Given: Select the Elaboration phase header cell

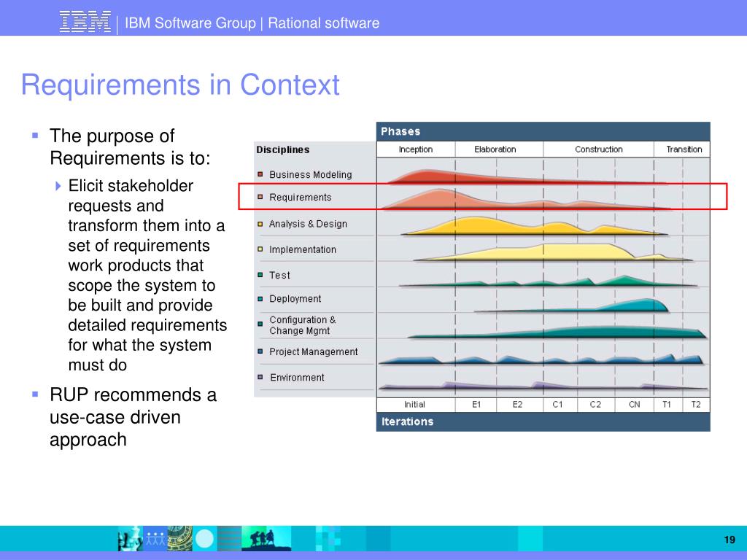Looking at the screenshot, I should (x=499, y=149).
